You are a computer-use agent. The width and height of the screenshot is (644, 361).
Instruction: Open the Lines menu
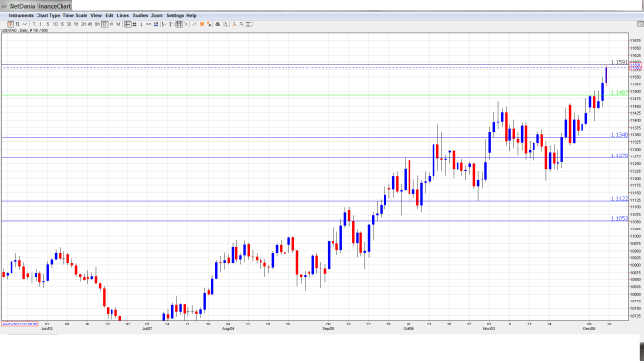click(x=123, y=15)
